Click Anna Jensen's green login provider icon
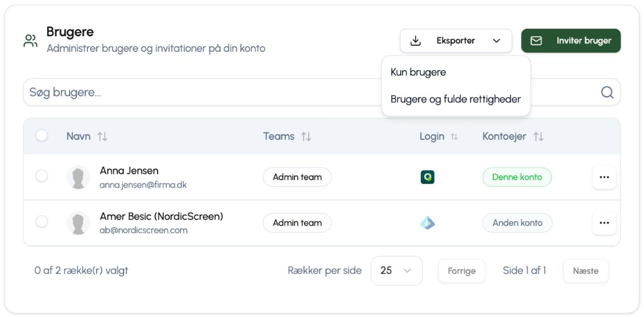The width and height of the screenshot is (644, 317). point(428,177)
